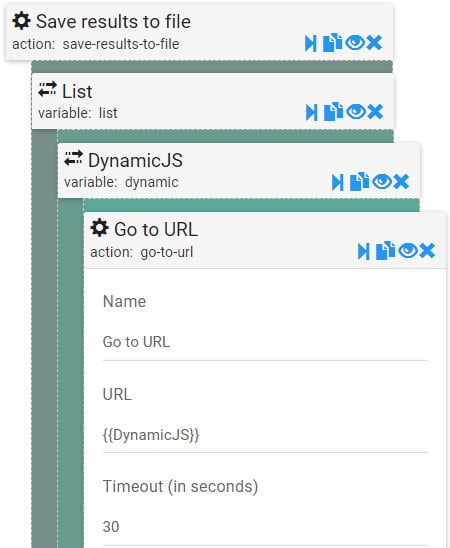Run from the List loop step
450x548 pixels.
312,113
